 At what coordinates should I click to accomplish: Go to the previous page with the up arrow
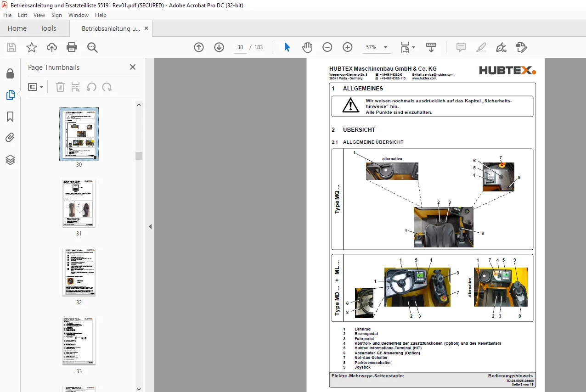pos(199,47)
